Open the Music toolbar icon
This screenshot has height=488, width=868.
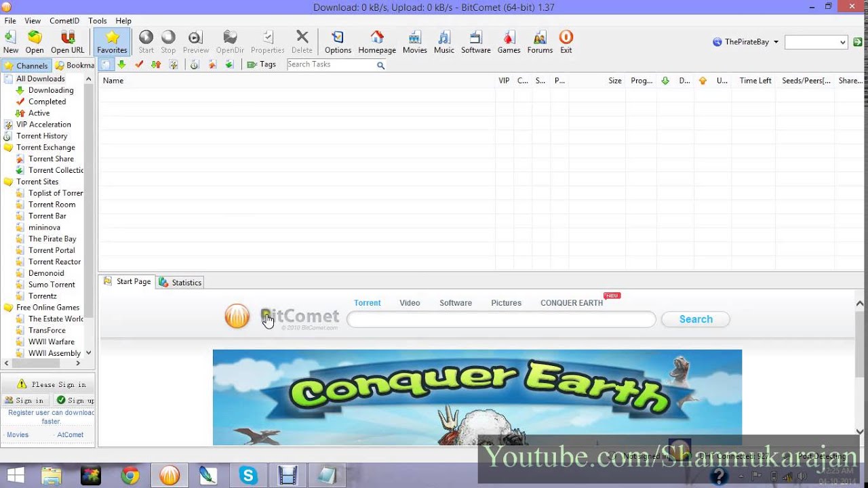(x=444, y=42)
